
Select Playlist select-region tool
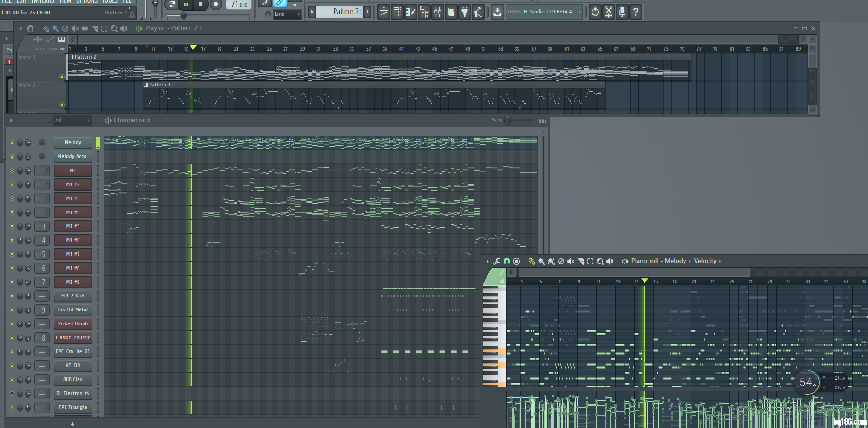coord(105,28)
